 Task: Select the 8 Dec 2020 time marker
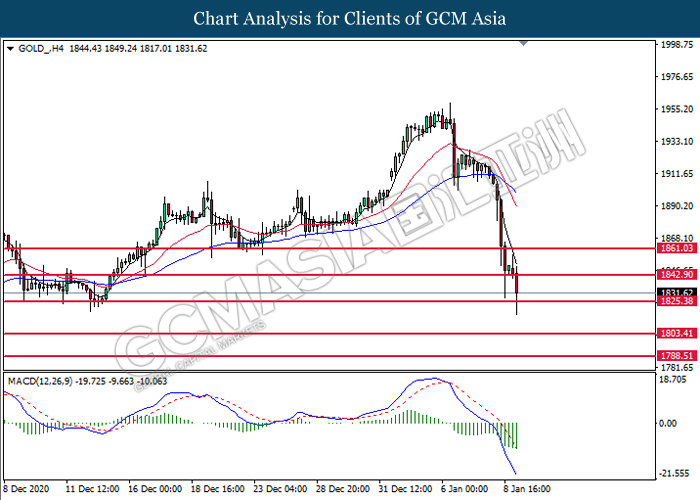(26, 489)
